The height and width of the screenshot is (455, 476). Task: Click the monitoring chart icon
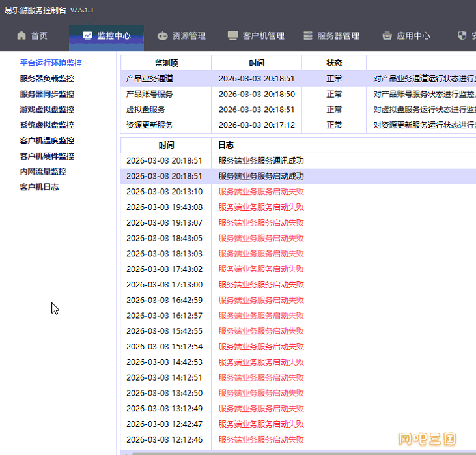tap(87, 36)
